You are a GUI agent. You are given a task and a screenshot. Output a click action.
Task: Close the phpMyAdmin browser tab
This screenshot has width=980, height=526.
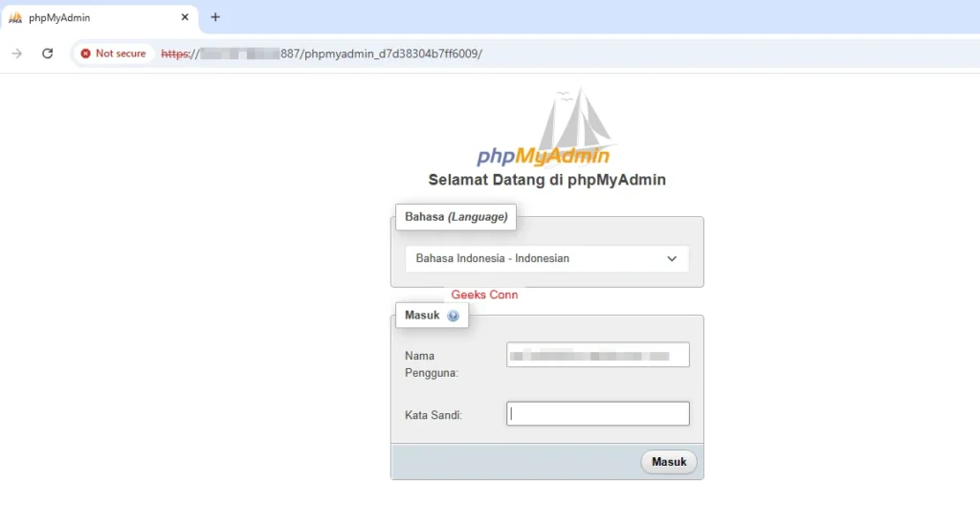(185, 17)
